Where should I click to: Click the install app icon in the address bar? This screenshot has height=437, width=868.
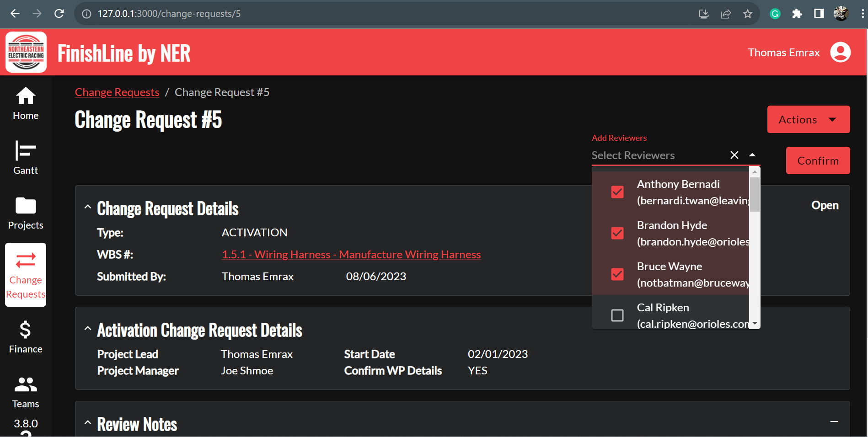[x=704, y=14]
